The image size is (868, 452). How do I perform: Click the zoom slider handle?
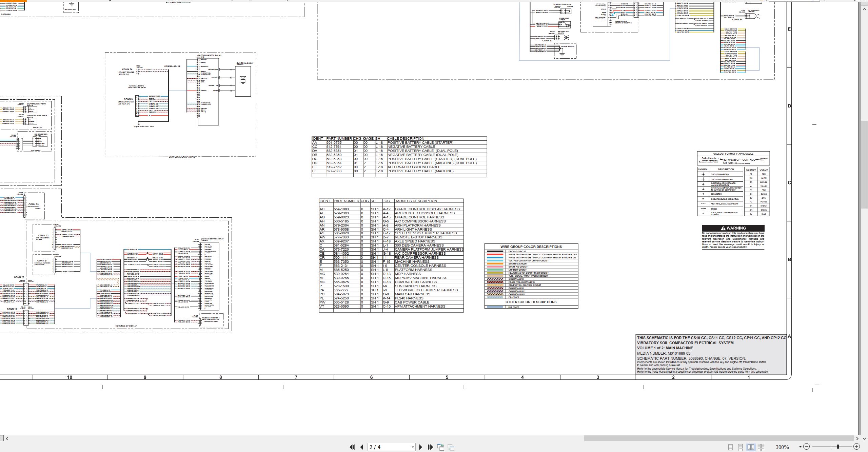838,447
